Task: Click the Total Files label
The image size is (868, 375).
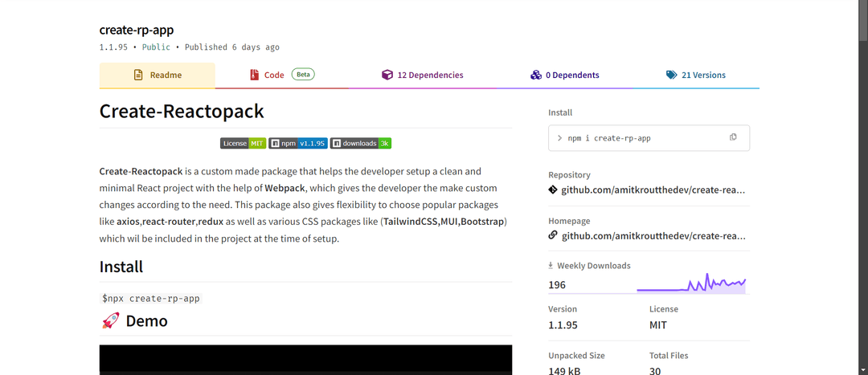Action: point(669,356)
